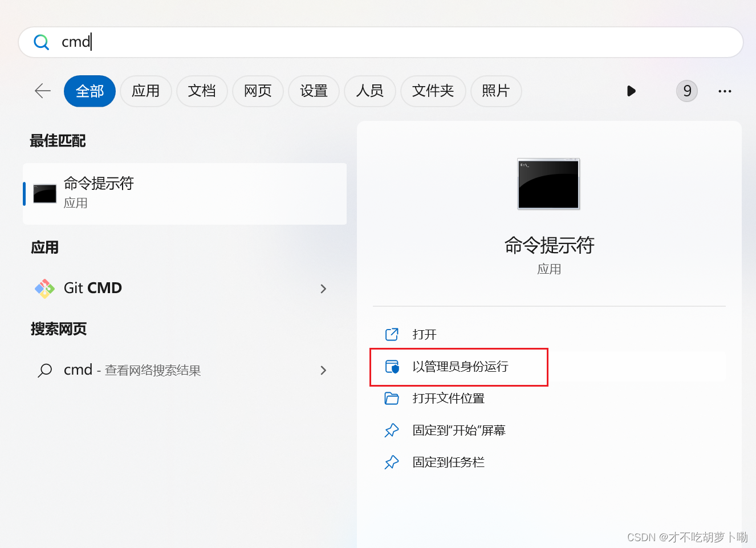Screen dimensions: 756x548
Task: Switch to the 应用 filter tab
Action: 146,91
